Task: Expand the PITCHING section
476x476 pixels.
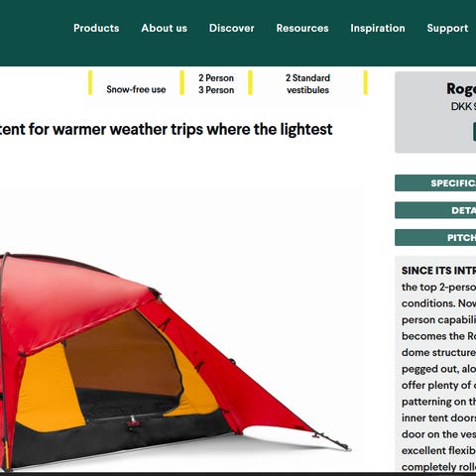Action: point(435,238)
